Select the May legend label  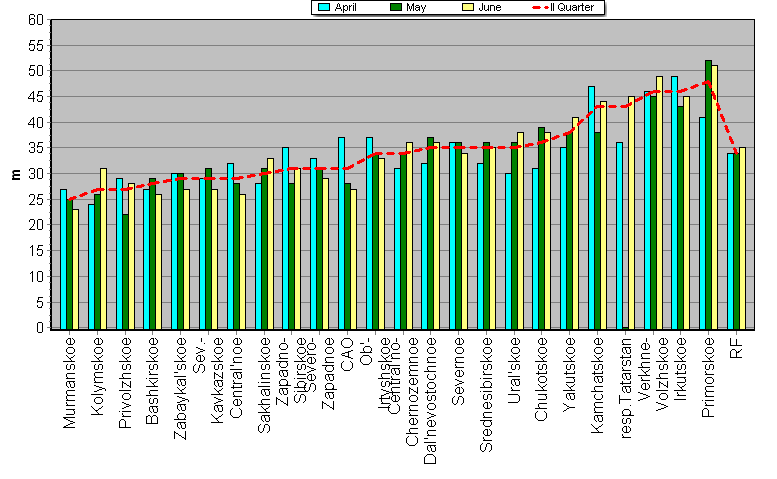[416, 7]
